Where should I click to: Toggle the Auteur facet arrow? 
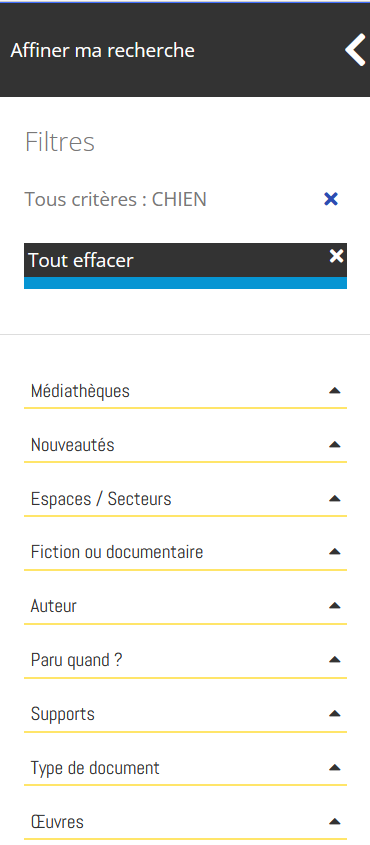334,606
